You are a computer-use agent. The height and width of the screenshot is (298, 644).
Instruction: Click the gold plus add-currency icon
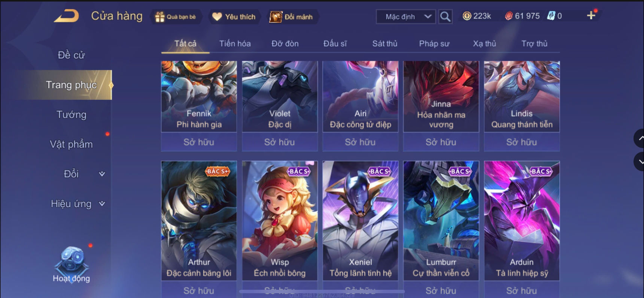[x=591, y=15]
